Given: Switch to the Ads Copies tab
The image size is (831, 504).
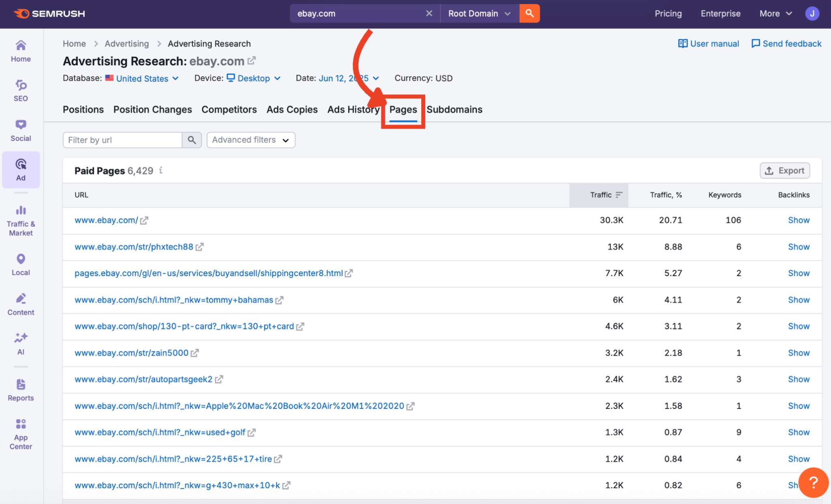Looking at the screenshot, I should (x=292, y=109).
